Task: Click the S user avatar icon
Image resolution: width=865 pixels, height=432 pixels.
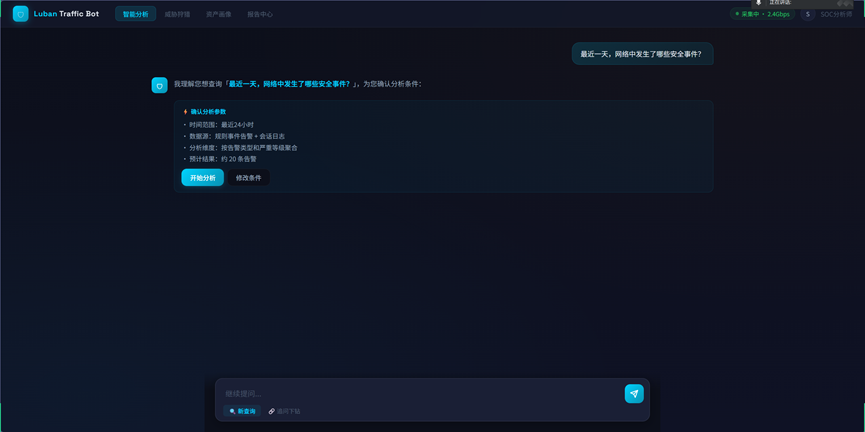Action: point(808,14)
